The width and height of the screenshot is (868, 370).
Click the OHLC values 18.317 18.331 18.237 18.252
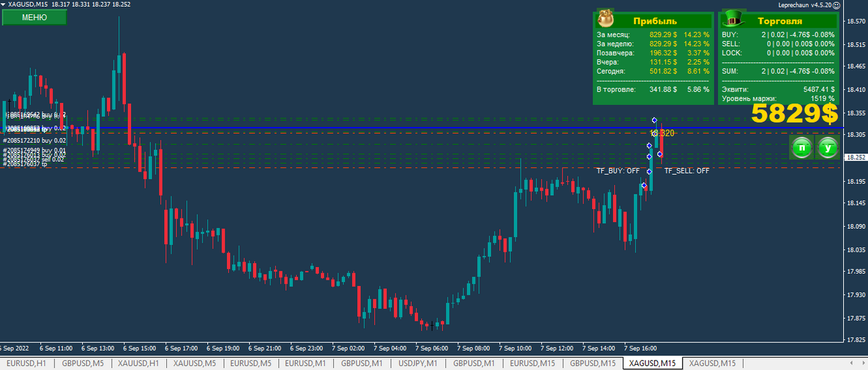(x=91, y=4)
